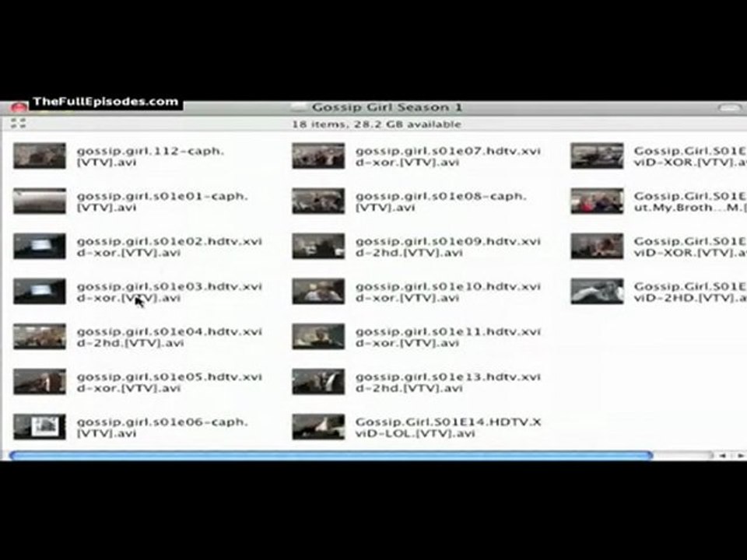This screenshot has height=560, width=747.
Task: Select thumbnail of gossip.girl.112-caph file
Action: point(40,156)
